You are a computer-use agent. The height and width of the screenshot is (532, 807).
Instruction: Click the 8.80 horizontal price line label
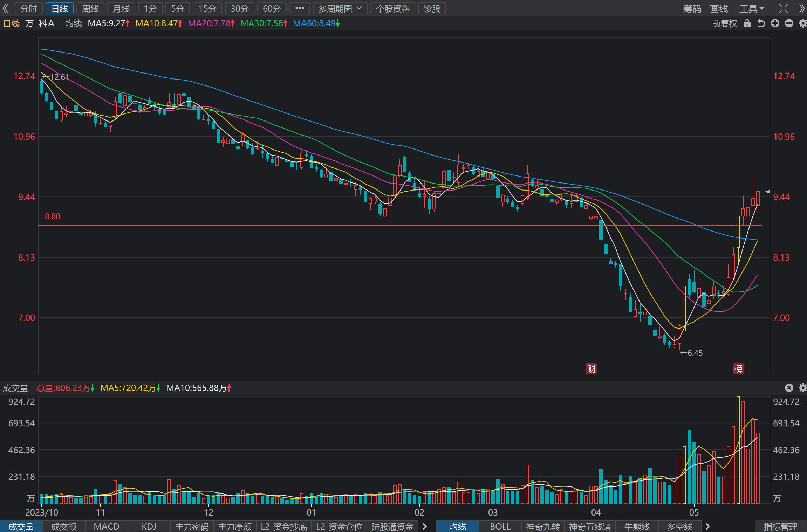(x=53, y=216)
